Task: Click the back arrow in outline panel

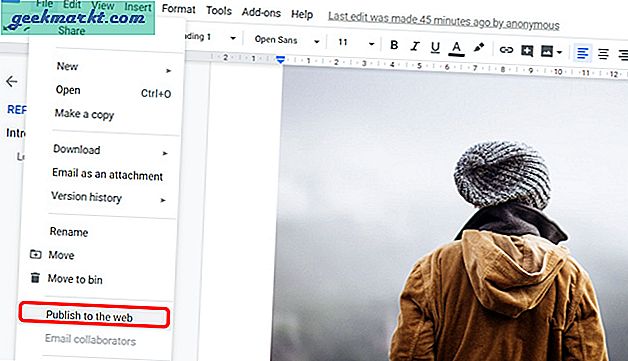Action: 12,81
